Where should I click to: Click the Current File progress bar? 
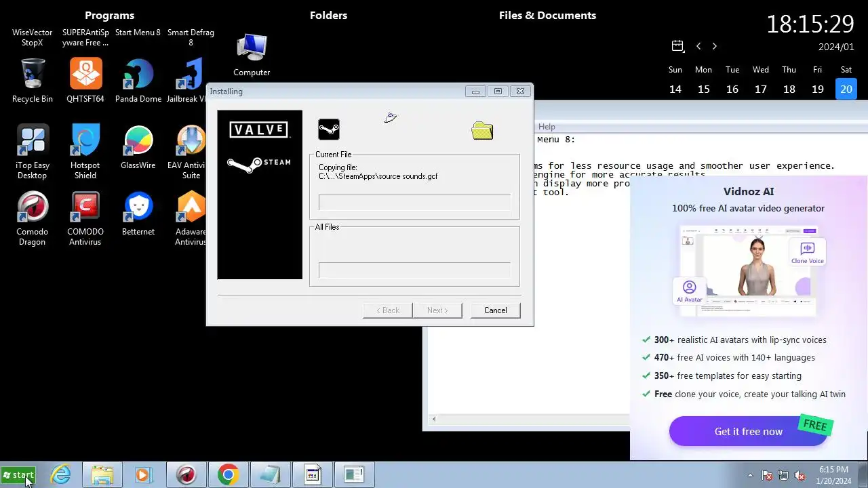[x=414, y=202]
